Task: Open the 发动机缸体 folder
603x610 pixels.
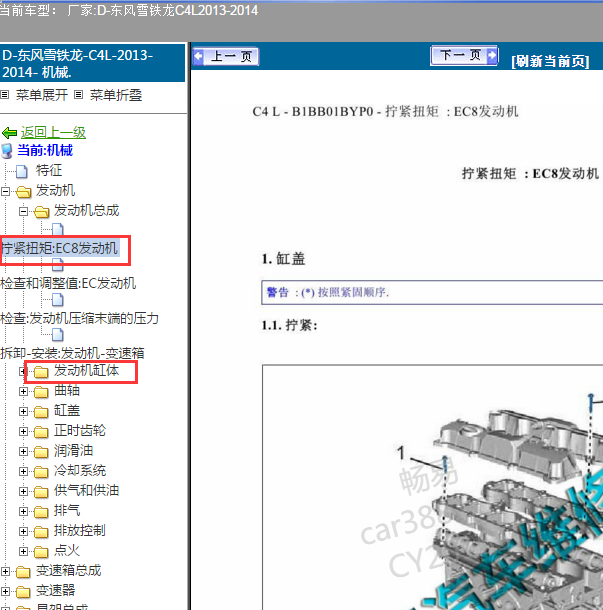Action: (x=86, y=371)
